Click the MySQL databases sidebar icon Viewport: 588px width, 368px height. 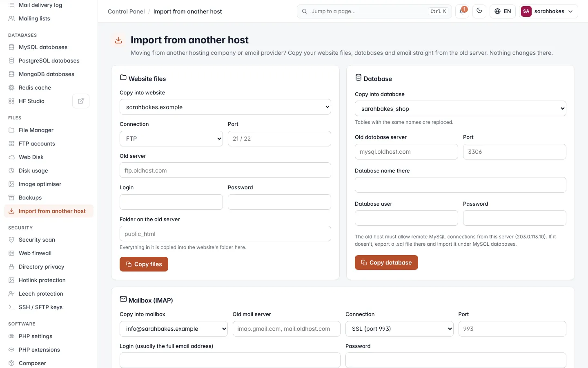(x=11, y=47)
